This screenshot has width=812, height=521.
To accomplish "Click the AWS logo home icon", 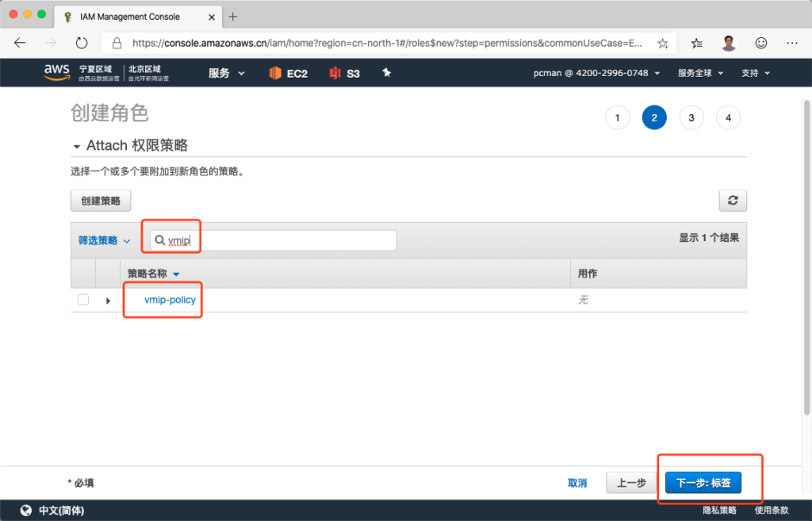I will [56, 72].
